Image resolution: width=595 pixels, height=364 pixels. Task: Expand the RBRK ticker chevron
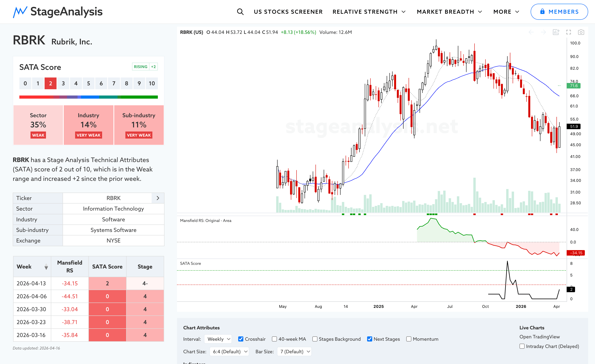(x=158, y=198)
